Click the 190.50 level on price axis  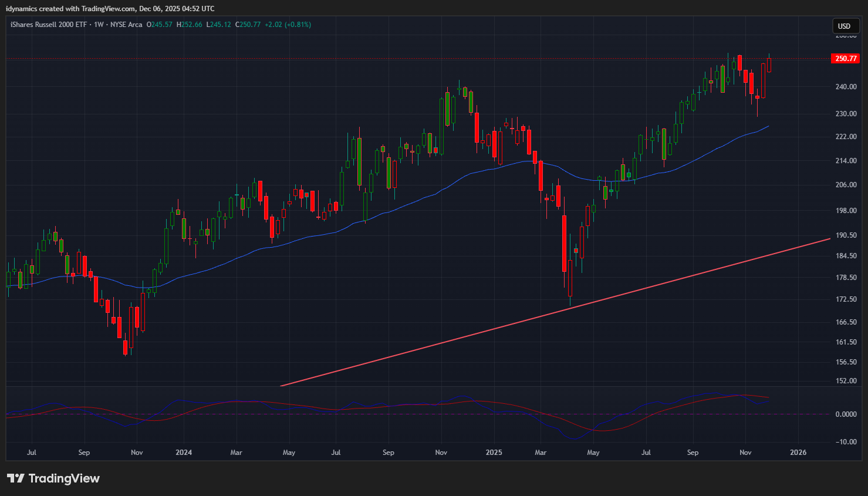click(846, 235)
